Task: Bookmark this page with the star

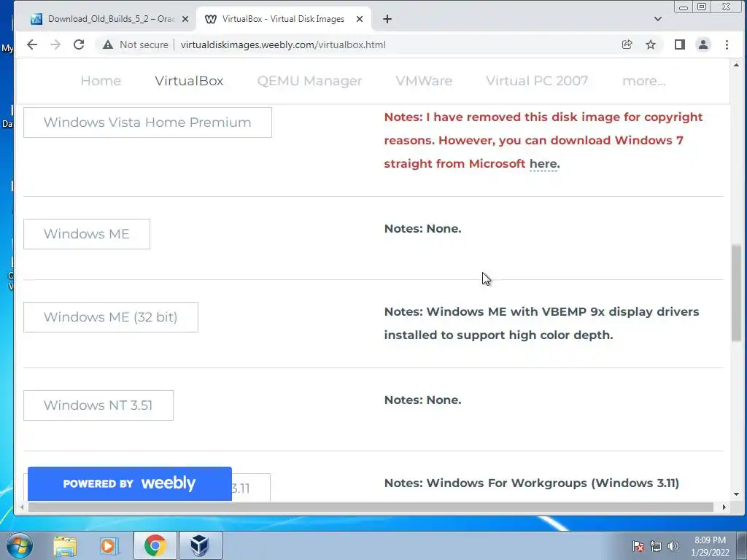Action: coord(651,44)
